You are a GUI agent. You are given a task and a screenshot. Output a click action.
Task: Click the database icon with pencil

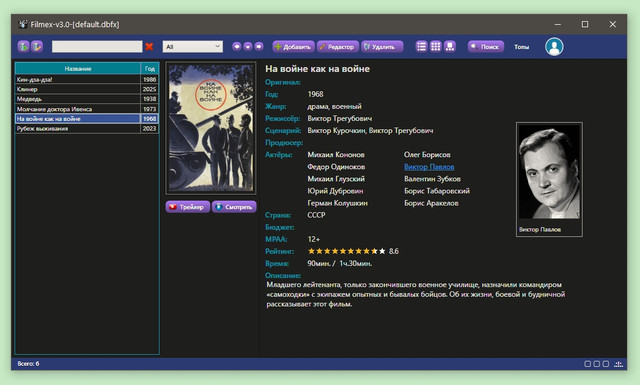pos(37,47)
